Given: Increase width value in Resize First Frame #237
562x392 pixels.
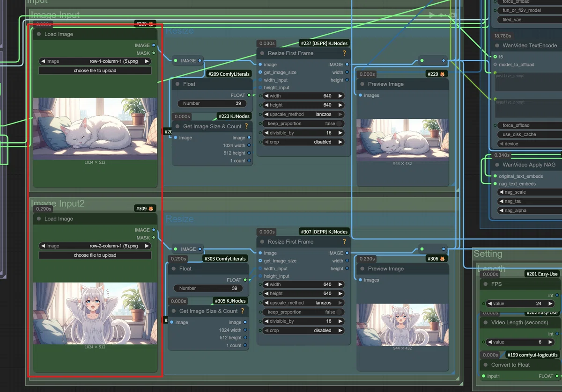Looking at the screenshot, I should coord(340,96).
